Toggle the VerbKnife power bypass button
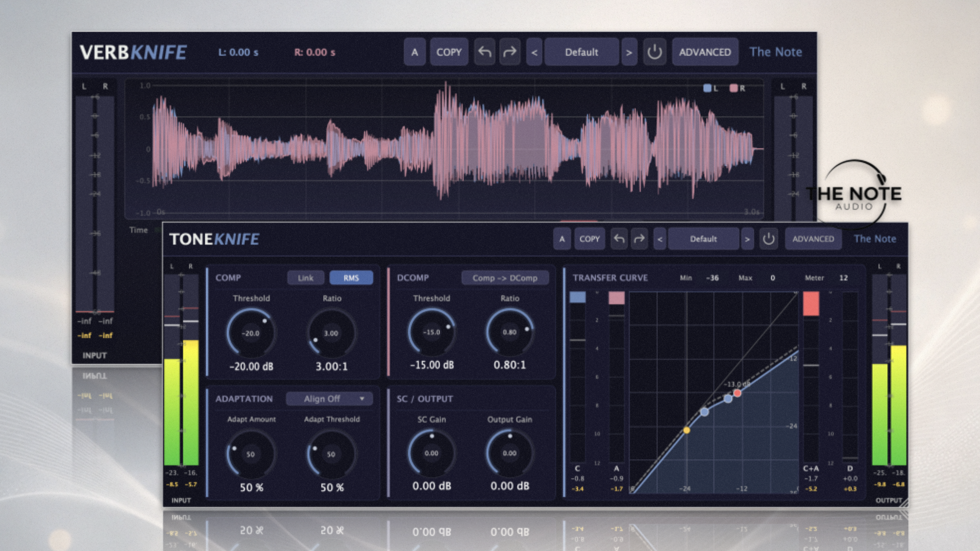Screen dimensions: 980x551 click(x=654, y=52)
